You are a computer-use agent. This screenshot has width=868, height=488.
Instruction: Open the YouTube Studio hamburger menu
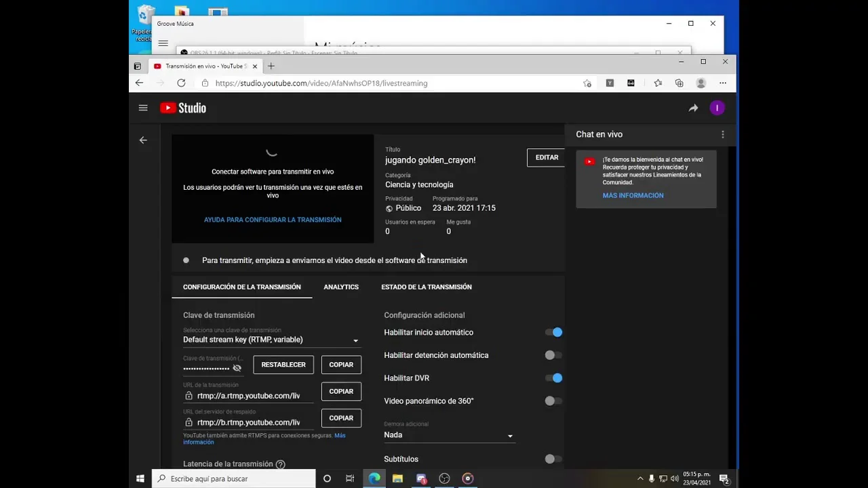143,108
